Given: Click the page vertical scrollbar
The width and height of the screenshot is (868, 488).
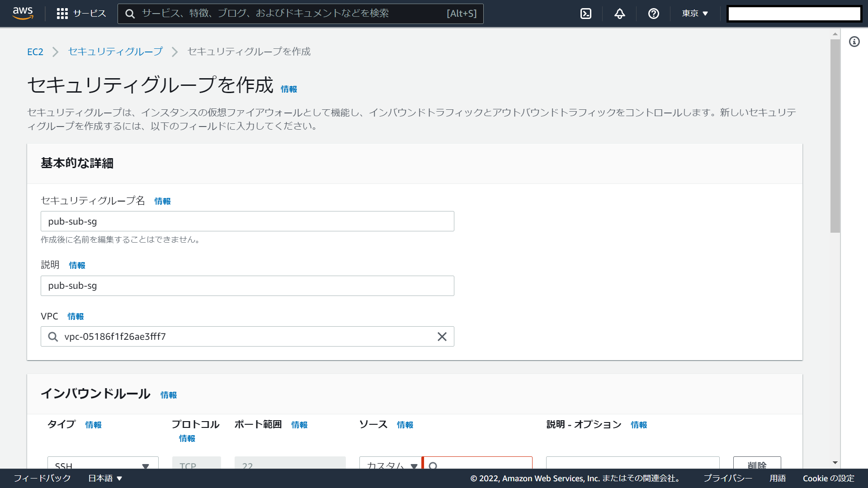Looking at the screenshot, I should [835, 136].
